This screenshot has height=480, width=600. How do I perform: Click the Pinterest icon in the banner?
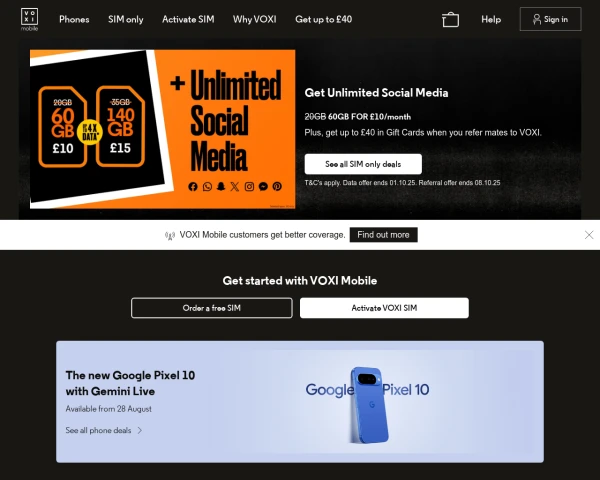[x=277, y=186]
